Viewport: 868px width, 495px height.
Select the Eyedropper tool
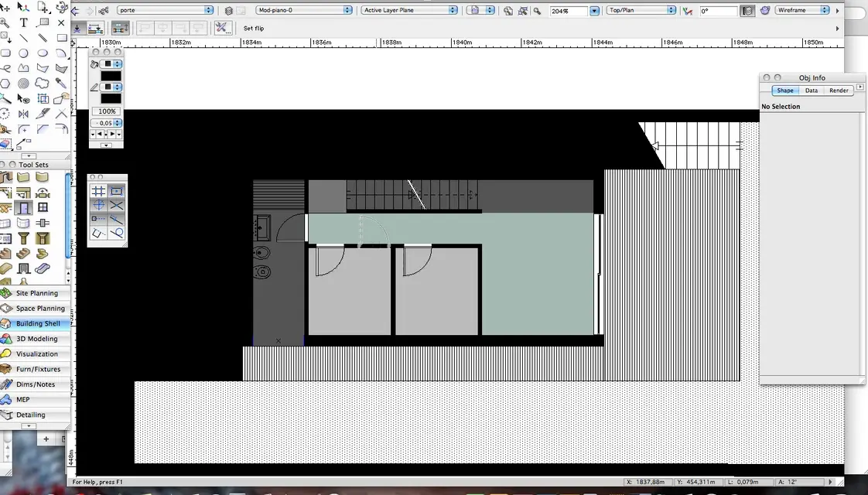click(61, 84)
